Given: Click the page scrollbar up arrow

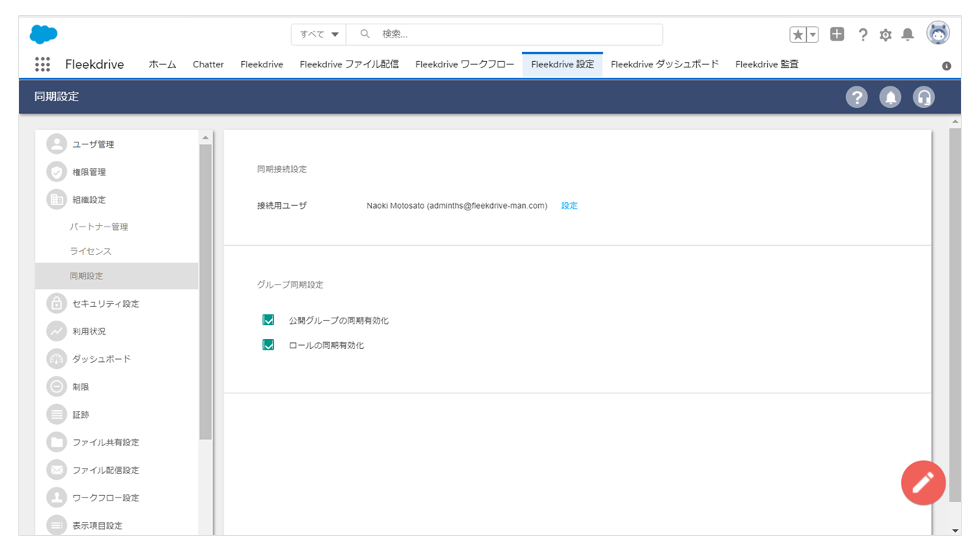Looking at the screenshot, I should [x=955, y=122].
